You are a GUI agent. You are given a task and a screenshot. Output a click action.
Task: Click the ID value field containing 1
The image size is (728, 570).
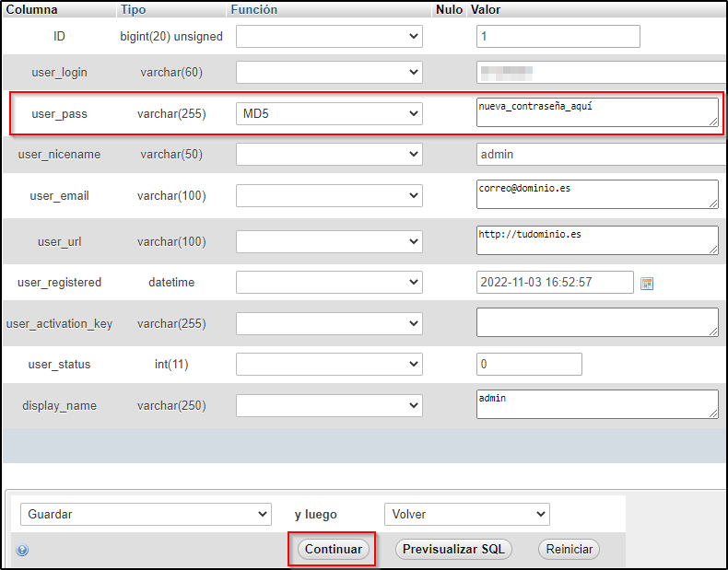558,37
